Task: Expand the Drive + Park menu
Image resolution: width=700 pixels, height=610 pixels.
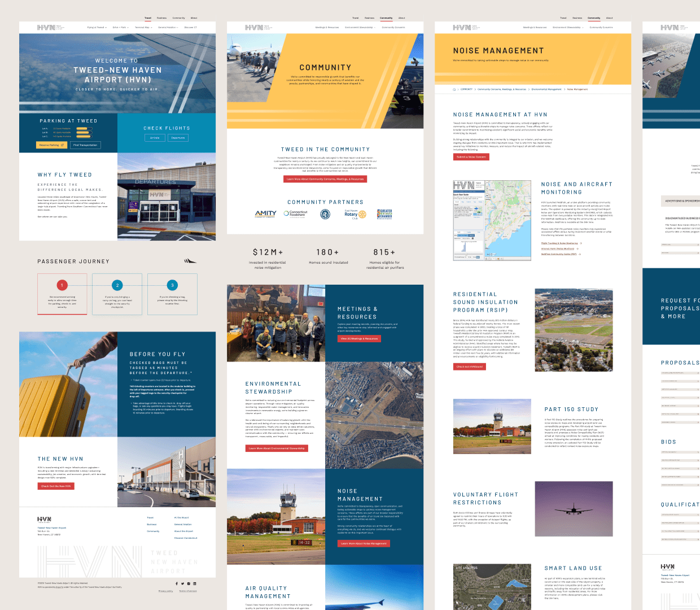Action: click(120, 27)
